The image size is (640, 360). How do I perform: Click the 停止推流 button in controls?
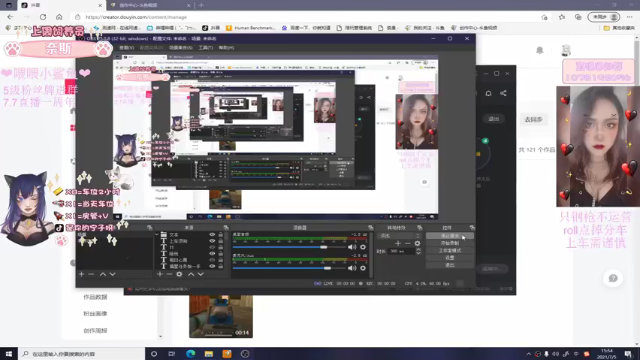click(x=450, y=236)
